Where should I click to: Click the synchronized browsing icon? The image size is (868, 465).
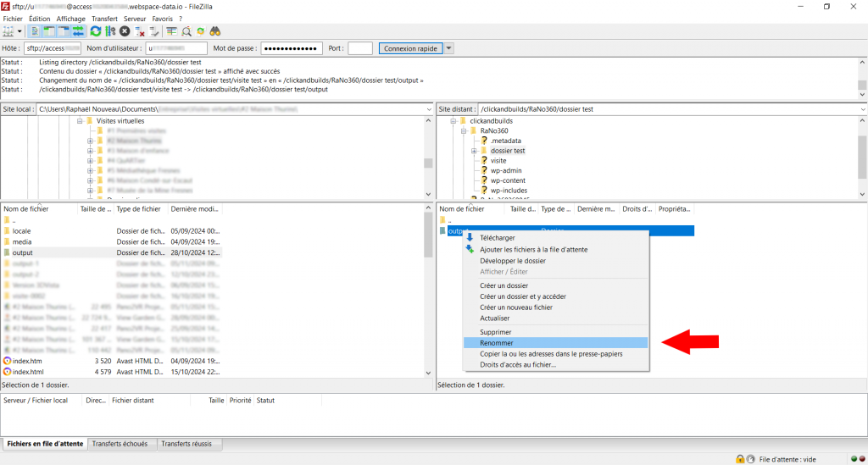201,31
